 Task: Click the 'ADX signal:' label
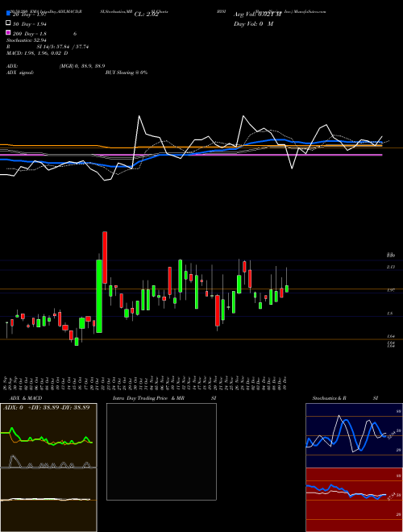tap(20, 73)
